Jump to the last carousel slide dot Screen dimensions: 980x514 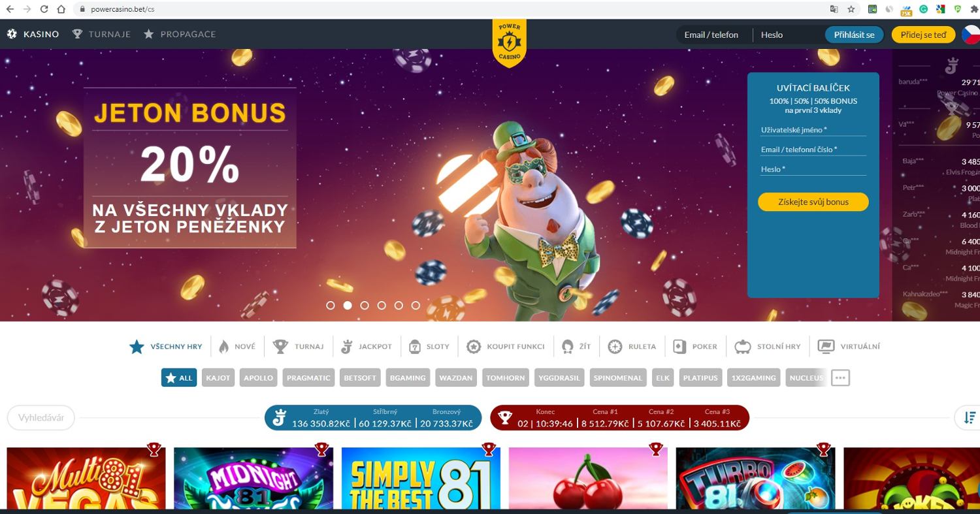(416, 305)
